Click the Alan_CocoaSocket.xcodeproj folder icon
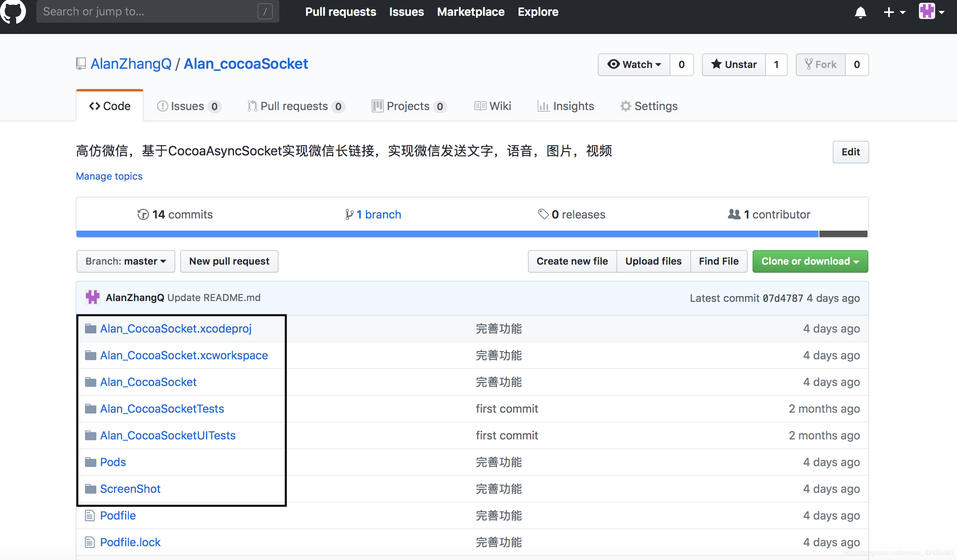957x560 pixels. [90, 329]
